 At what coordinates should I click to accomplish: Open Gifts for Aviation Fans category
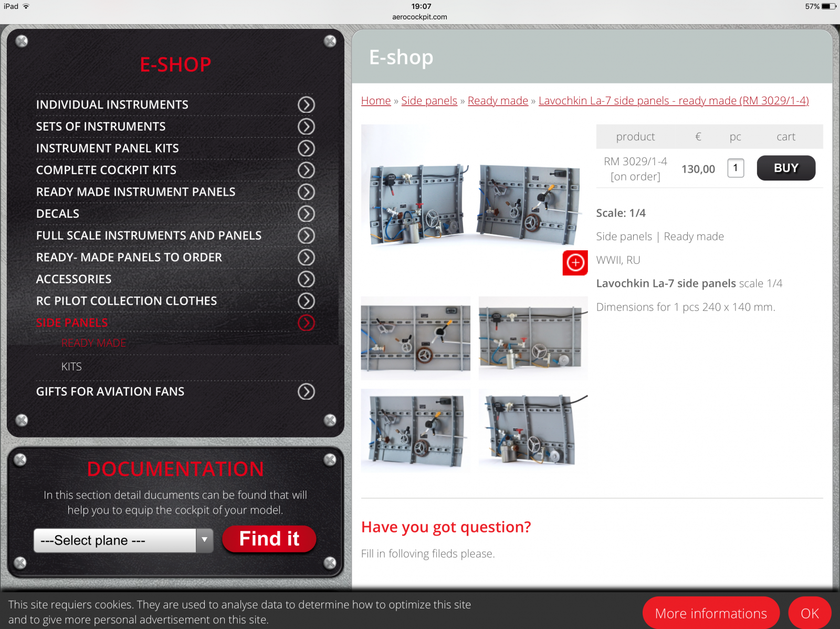click(110, 391)
